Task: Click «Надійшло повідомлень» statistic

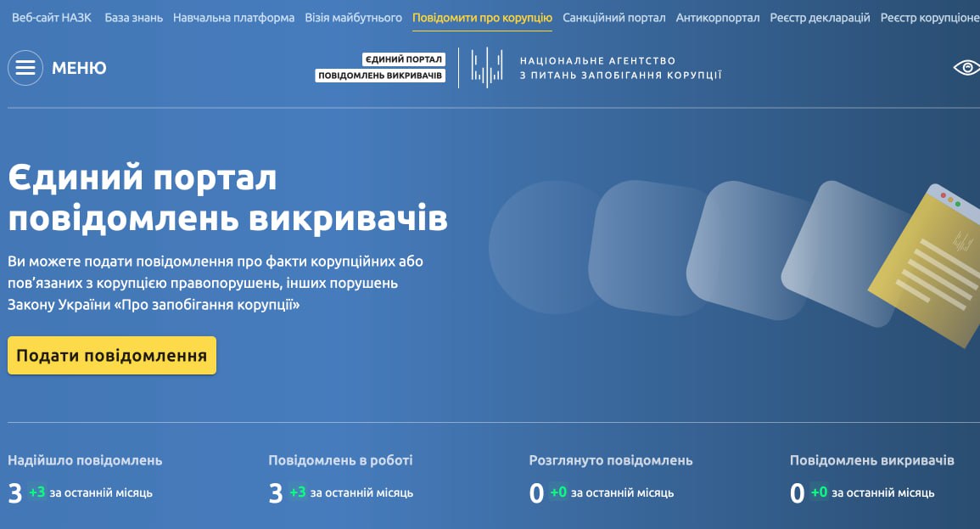Action: pos(85,460)
